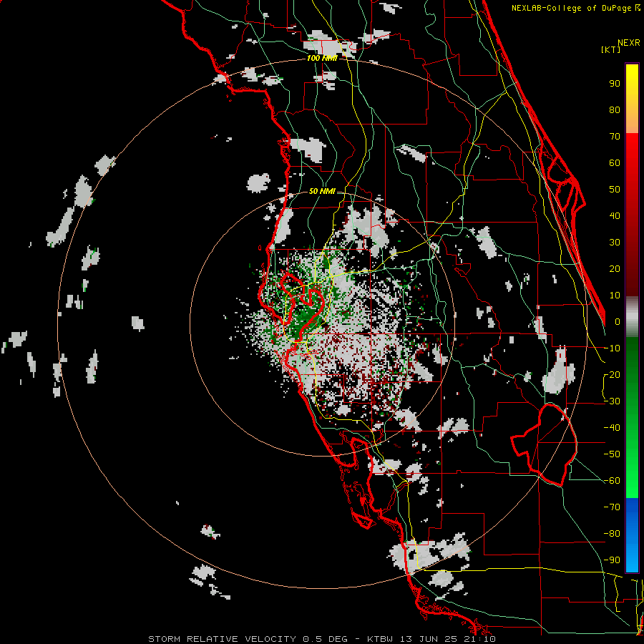Click the KTBW radar site identifier
This screenshot has height=644, width=644.
(x=380, y=639)
